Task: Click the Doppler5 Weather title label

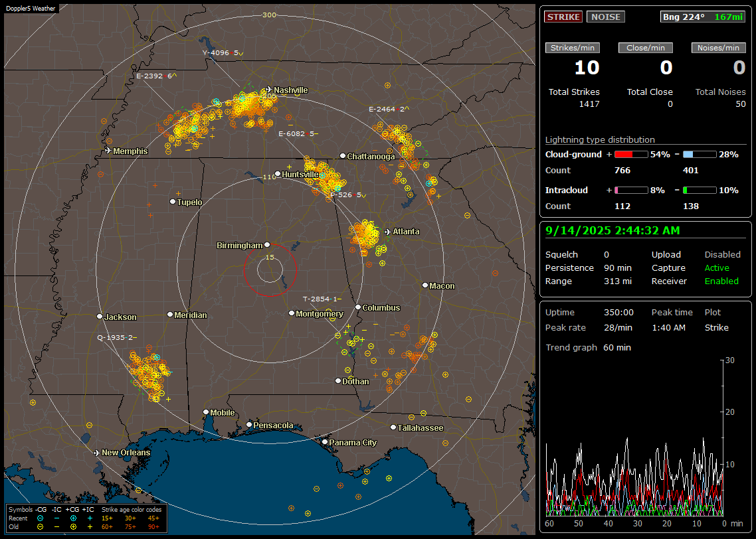Action: pyautogui.click(x=31, y=8)
